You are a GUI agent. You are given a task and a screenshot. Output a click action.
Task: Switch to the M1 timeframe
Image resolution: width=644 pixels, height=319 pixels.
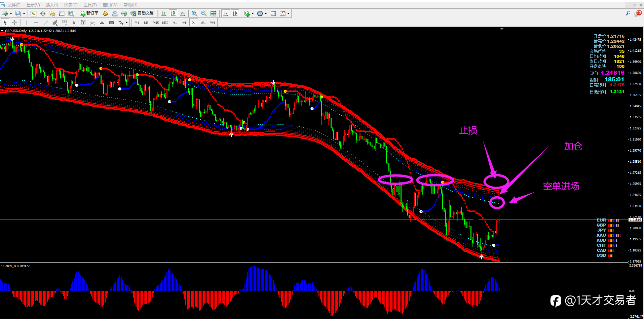[x=137, y=23]
